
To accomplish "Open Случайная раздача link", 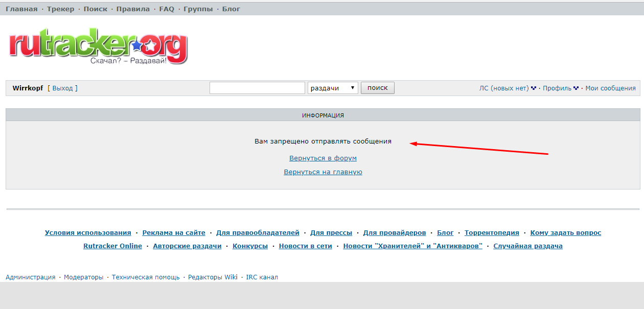I will 528,246.
